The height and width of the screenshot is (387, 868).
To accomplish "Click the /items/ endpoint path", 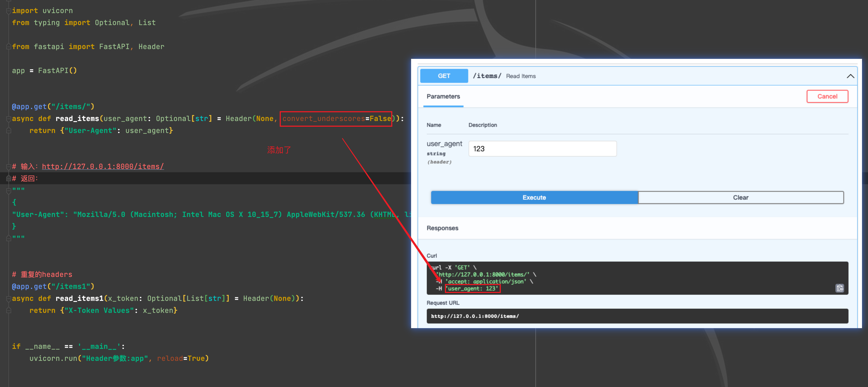I will 487,76.
